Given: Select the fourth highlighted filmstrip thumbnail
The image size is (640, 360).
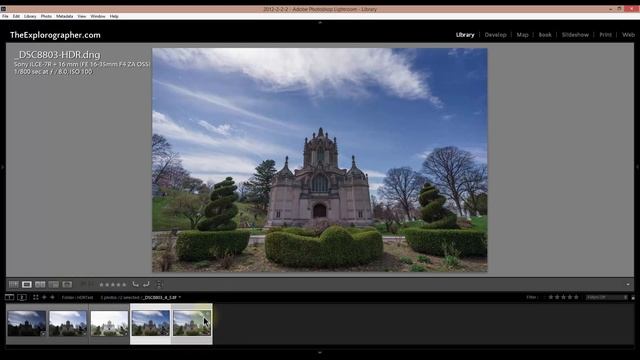Looking at the screenshot, I should click(151, 323).
